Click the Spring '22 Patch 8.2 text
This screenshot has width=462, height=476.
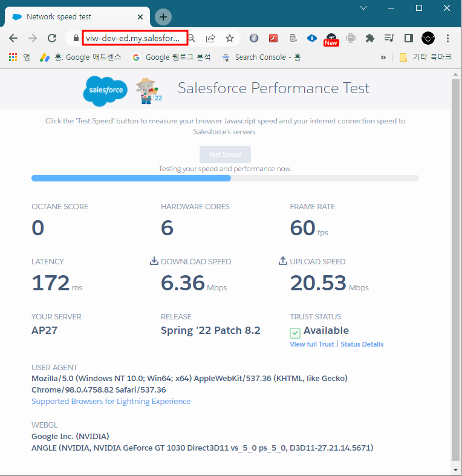coord(210,330)
